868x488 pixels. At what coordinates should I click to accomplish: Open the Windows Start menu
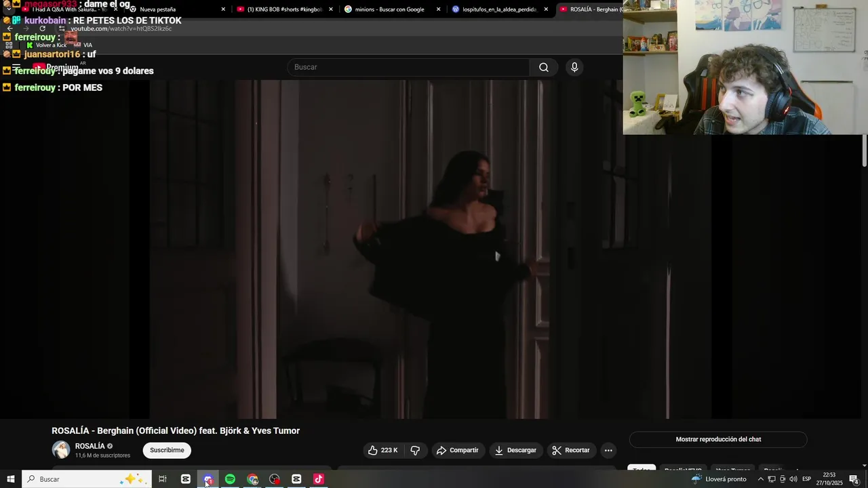click(x=10, y=479)
